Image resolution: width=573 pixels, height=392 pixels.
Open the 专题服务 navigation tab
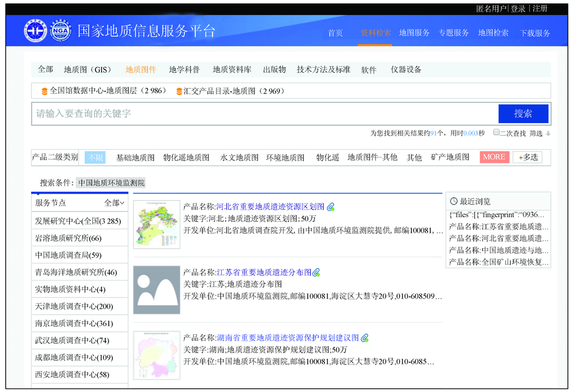tap(453, 33)
